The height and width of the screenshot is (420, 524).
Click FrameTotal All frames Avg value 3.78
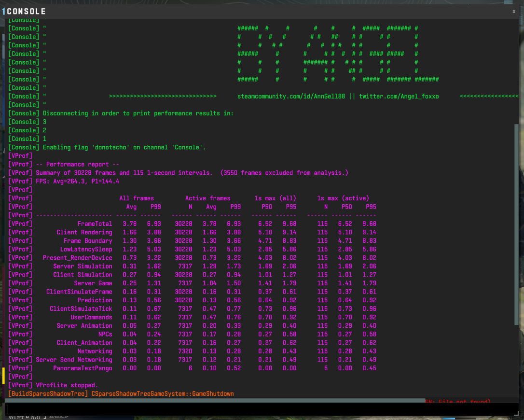[x=130, y=224]
